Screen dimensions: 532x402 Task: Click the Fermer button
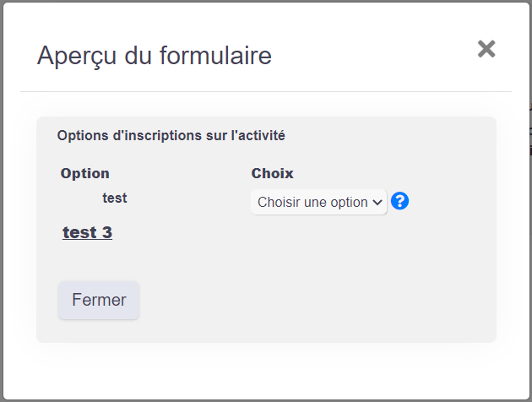[x=99, y=300]
